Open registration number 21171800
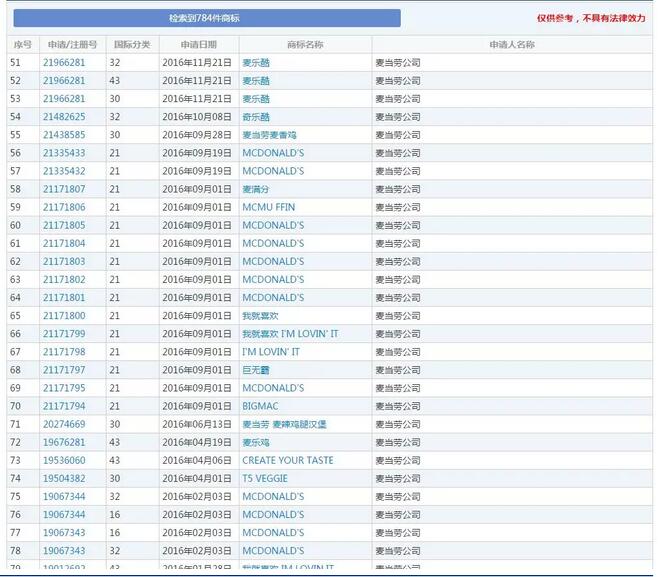This screenshot has width=663, height=577. pos(64,316)
